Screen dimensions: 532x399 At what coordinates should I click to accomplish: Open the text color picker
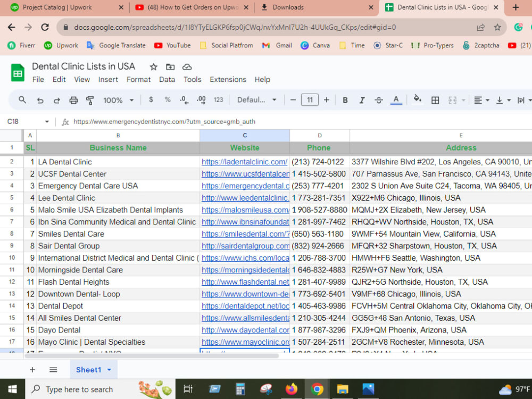396,100
